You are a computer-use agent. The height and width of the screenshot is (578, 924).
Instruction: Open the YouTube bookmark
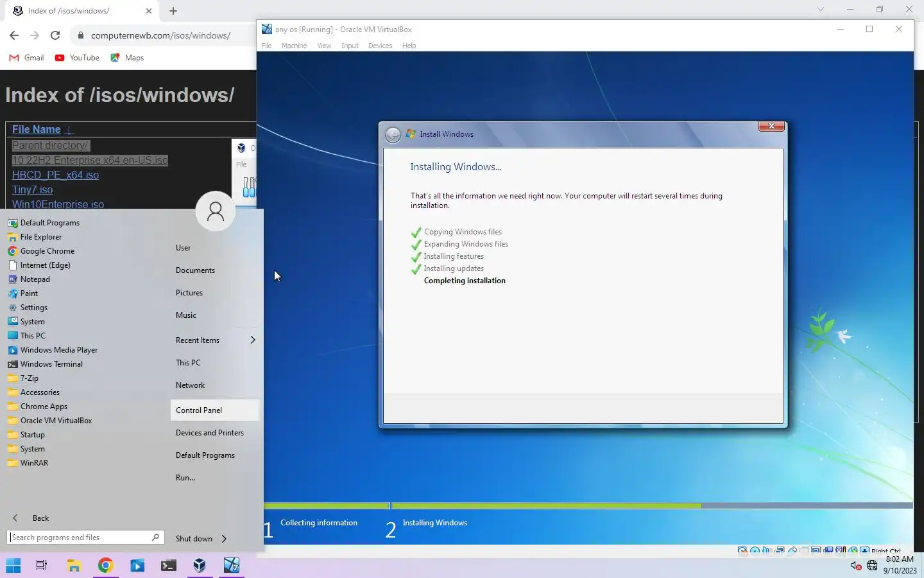point(77,58)
